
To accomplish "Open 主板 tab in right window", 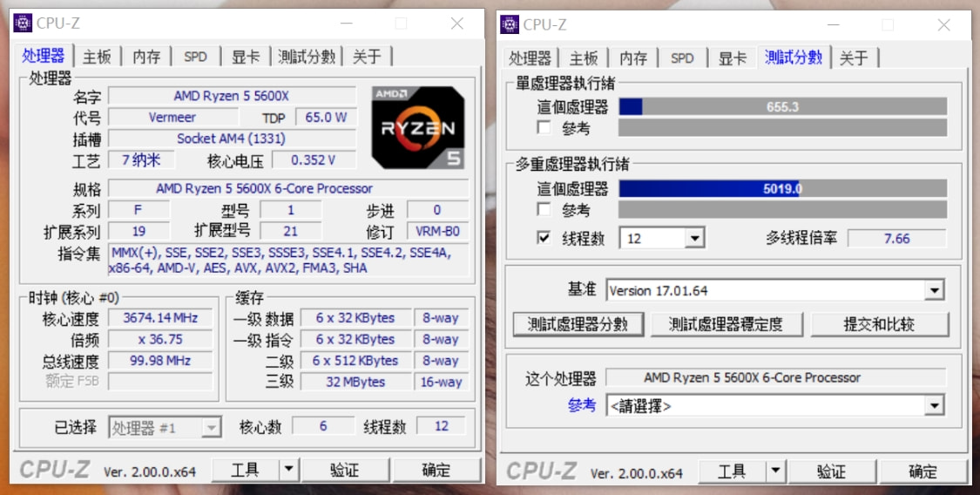I will coord(584,58).
